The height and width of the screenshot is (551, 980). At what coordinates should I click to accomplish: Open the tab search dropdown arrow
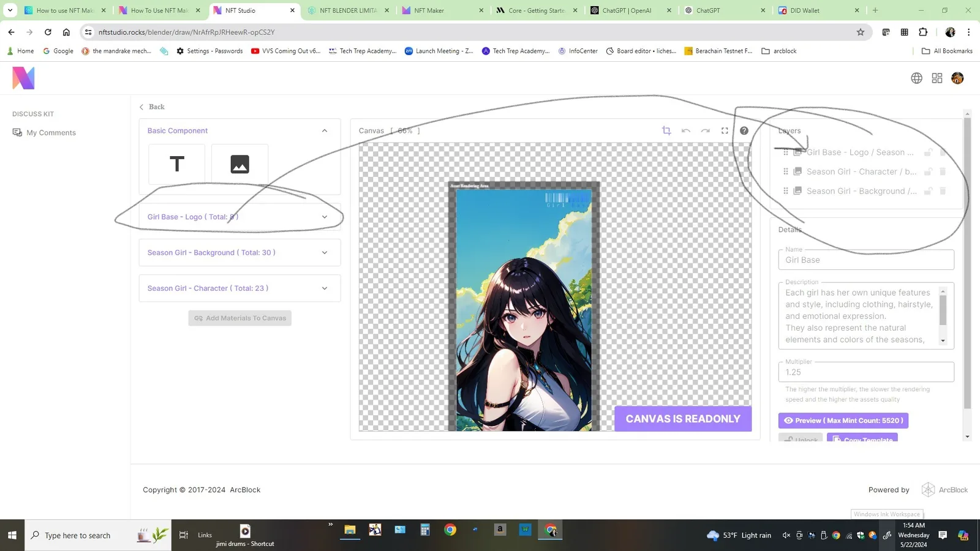(x=10, y=10)
